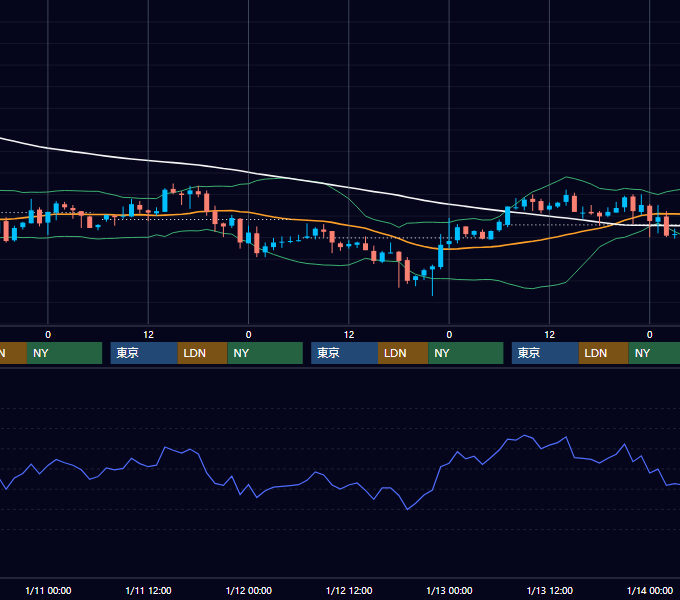Click the 1/12 00:00 date label
The width and height of the screenshot is (680, 600).
click(x=248, y=590)
